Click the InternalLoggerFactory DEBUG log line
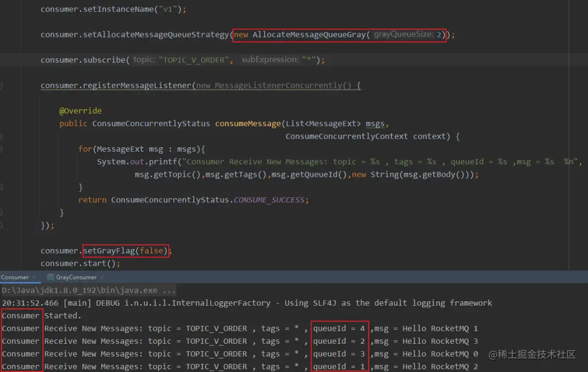The image size is (588, 372). click(x=247, y=303)
